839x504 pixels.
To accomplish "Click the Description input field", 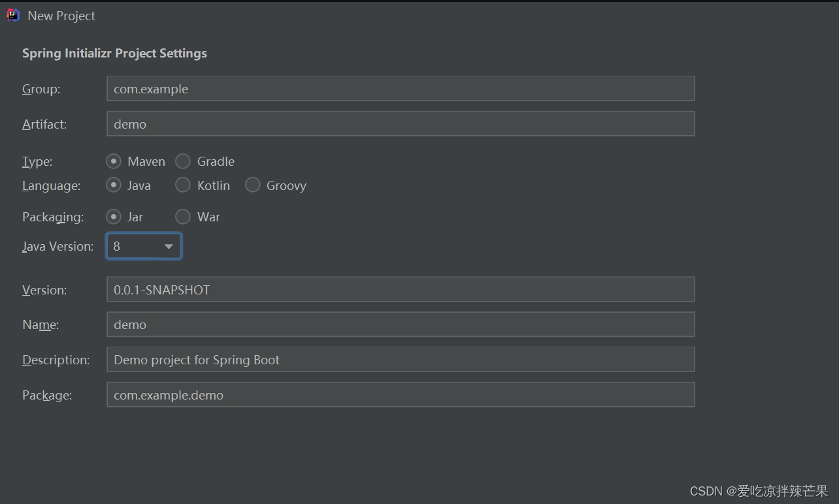I will coord(401,360).
